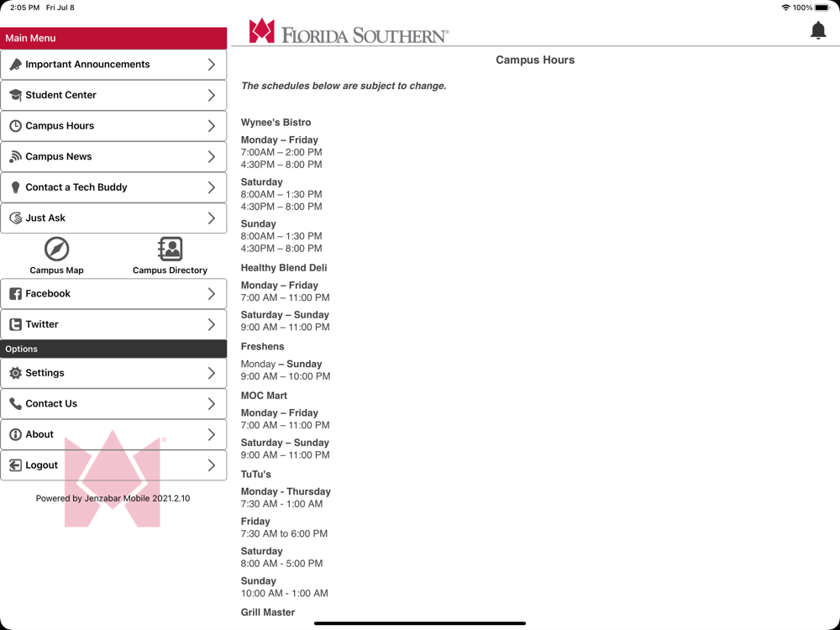Image resolution: width=840 pixels, height=630 pixels.
Task: Click the Contact Us chevron arrow
Action: point(212,403)
